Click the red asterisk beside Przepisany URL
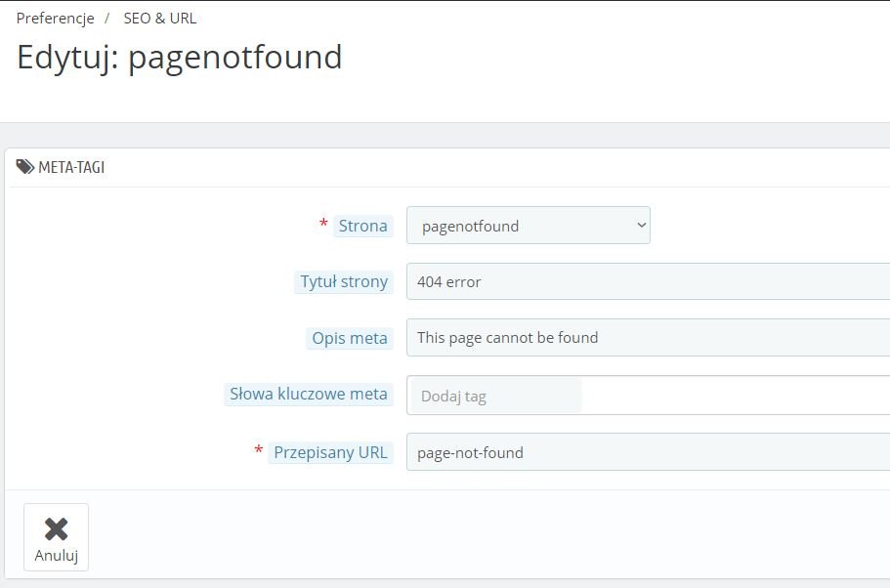Screen dimensions: 890x588 click(x=259, y=451)
